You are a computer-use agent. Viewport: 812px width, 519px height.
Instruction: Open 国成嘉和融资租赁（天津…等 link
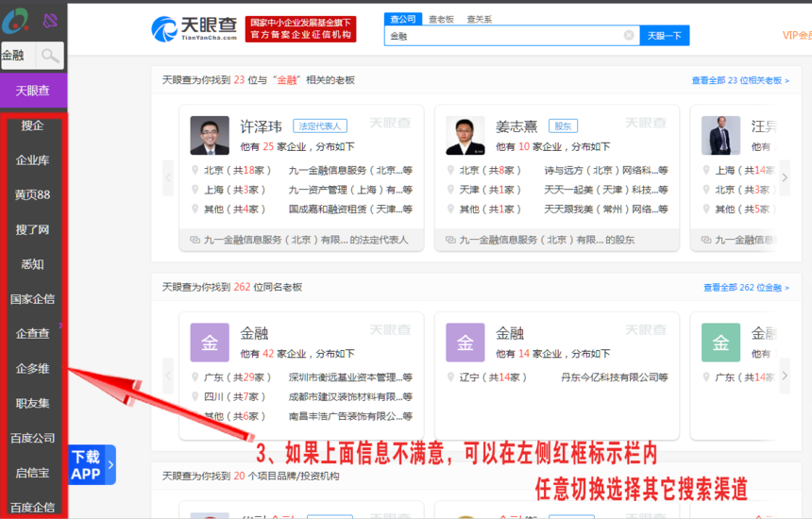(350, 209)
